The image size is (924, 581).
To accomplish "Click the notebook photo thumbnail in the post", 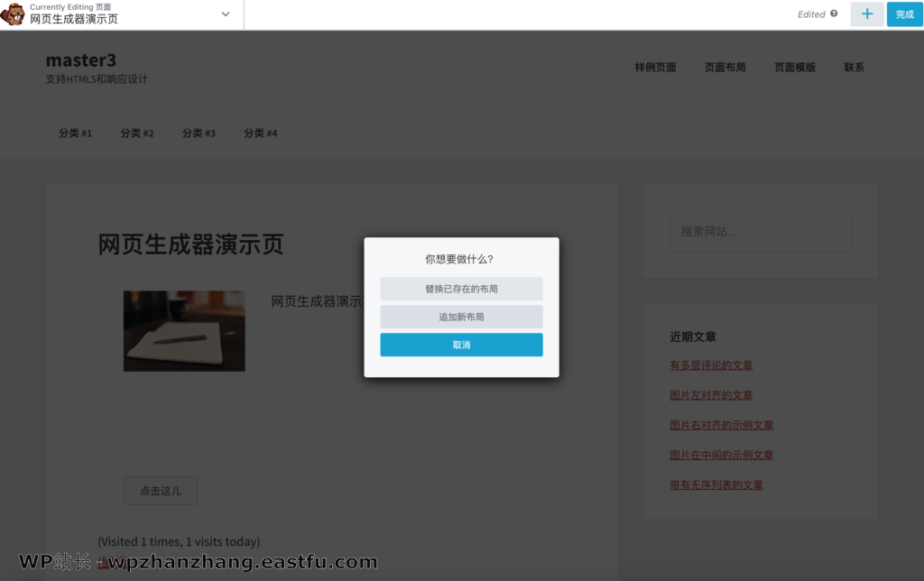I will pyautogui.click(x=184, y=331).
